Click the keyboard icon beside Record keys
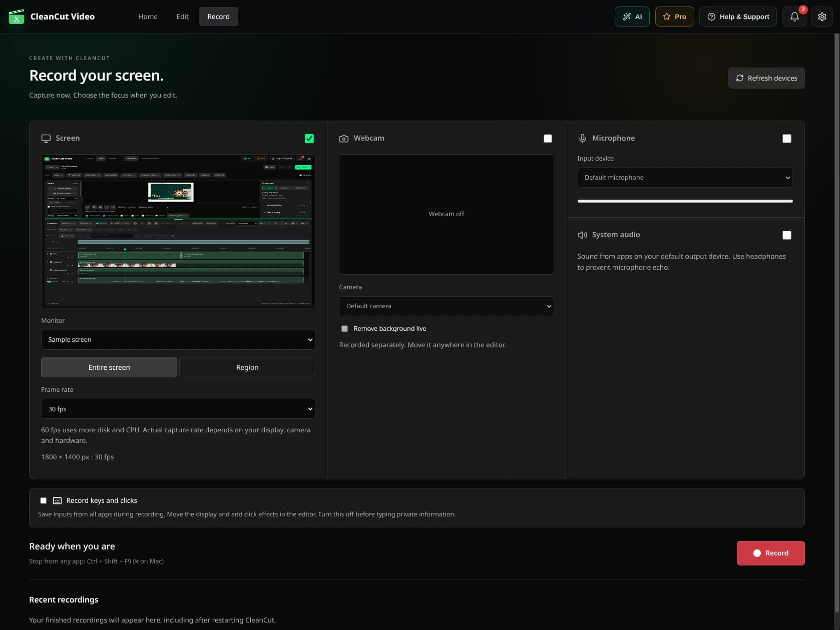 [x=57, y=500]
